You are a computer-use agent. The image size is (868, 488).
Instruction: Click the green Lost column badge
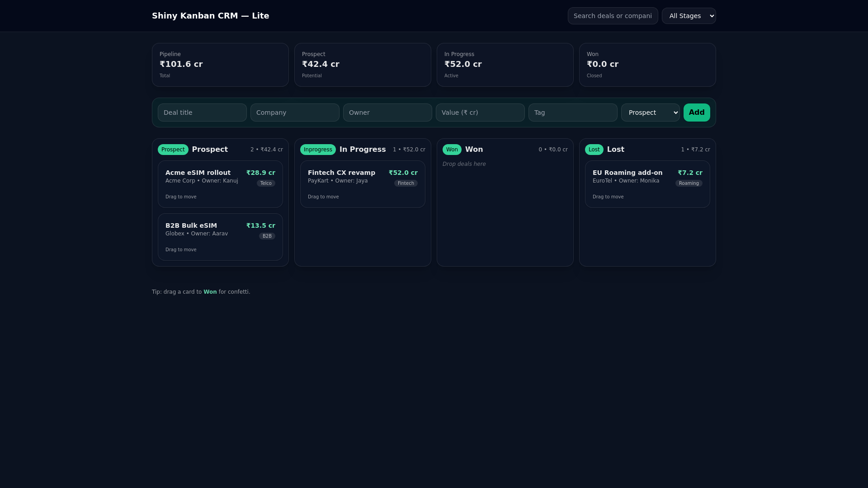click(594, 150)
